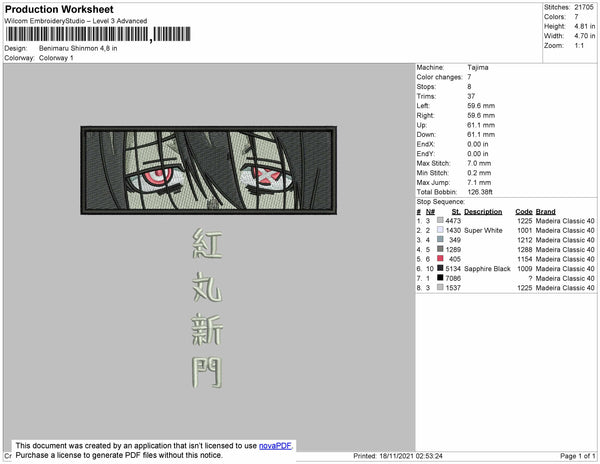Click the Zoom value '1:1'

pyautogui.click(x=579, y=46)
